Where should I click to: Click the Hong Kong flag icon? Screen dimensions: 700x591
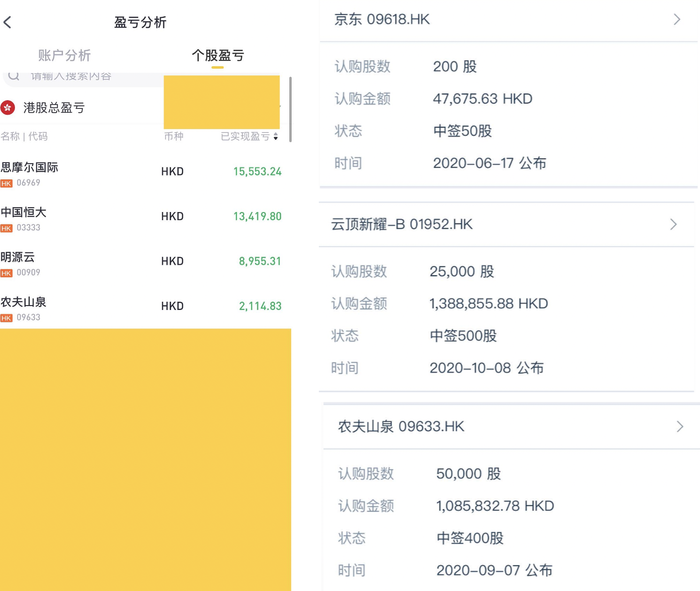click(8, 107)
